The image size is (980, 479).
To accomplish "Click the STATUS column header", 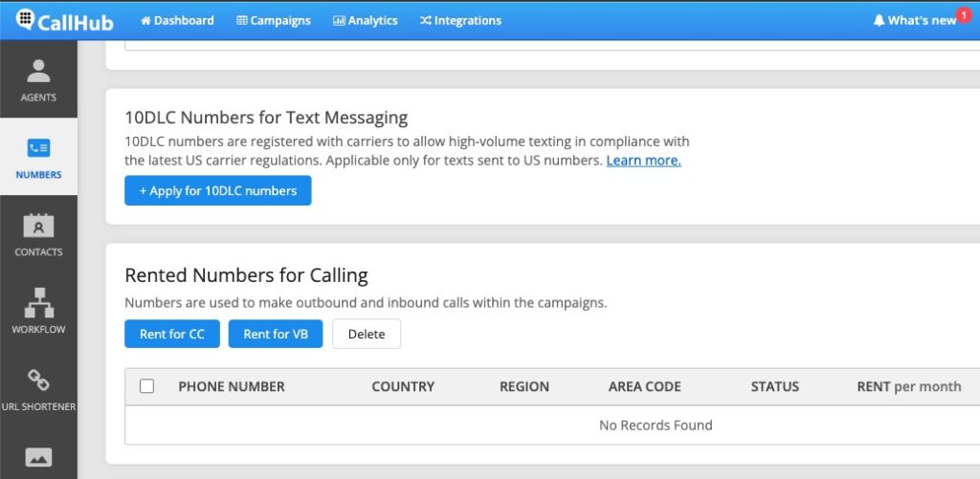I will pyautogui.click(x=775, y=386).
